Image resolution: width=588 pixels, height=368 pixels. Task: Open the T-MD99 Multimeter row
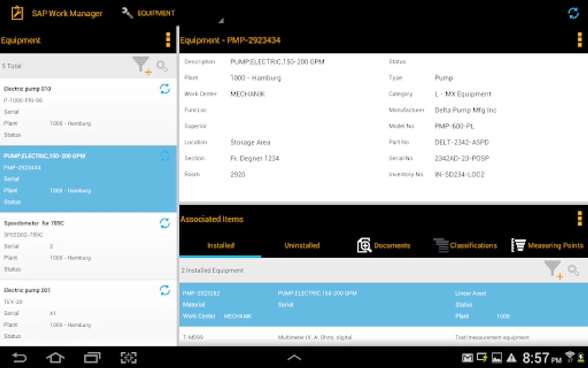[x=384, y=337]
